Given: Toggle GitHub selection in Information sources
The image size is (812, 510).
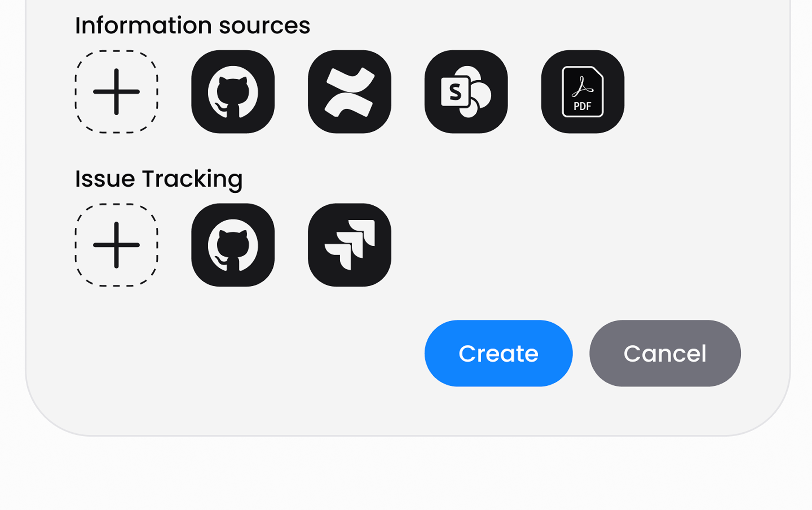Looking at the screenshot, I should coord(233,92).
